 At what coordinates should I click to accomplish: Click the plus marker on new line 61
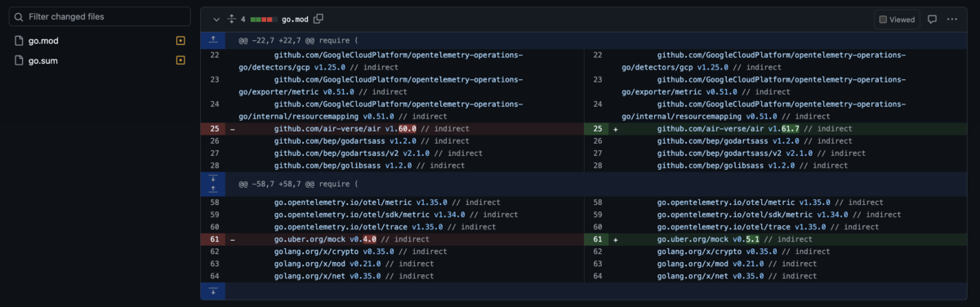[616, 239]
